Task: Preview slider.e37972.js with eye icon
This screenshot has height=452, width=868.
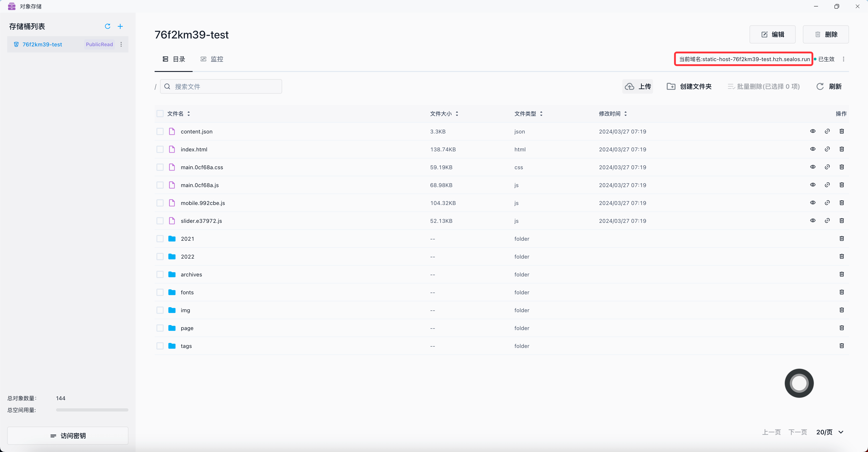Action: click(x=813, y=221)
